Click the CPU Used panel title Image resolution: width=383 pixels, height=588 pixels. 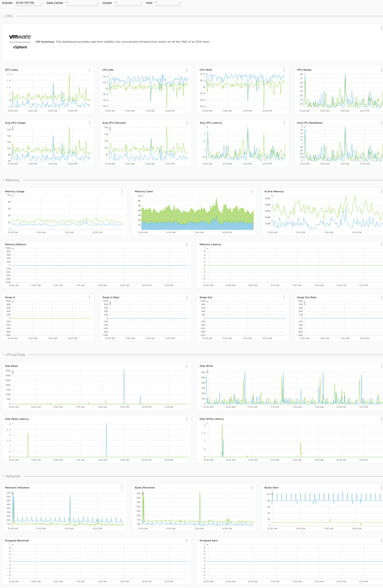click(11, 70)
